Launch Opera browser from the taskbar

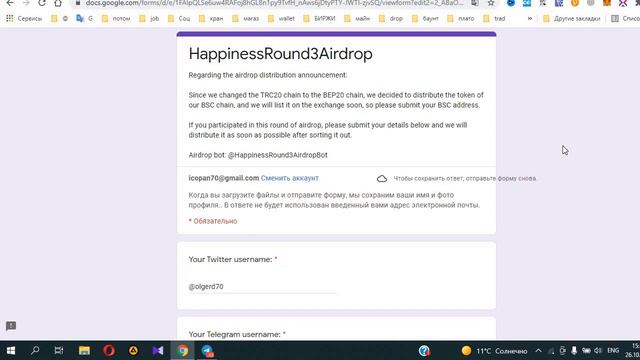[109, 351]
